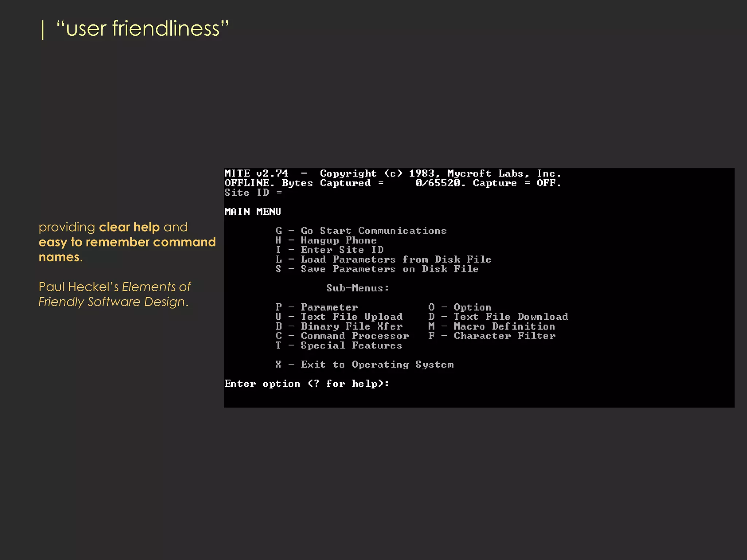Open "D - Text File Download" entry
The width and height of the screenshot is (747, 560).
point(498,316)
